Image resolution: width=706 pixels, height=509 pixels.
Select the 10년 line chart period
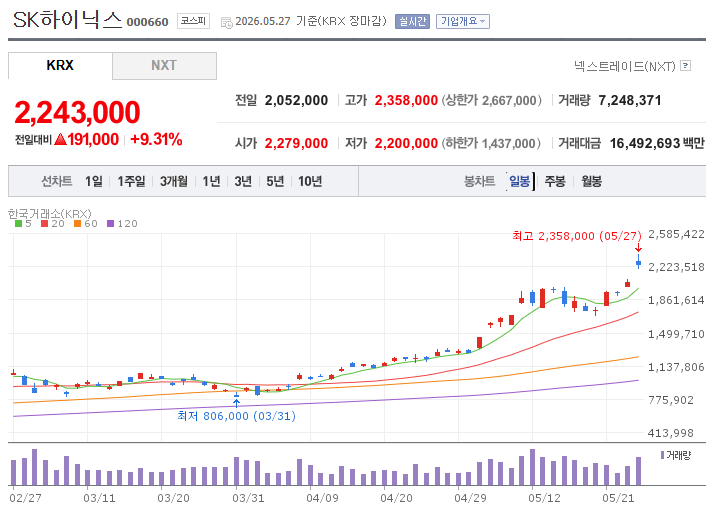[x=310, y=181]
